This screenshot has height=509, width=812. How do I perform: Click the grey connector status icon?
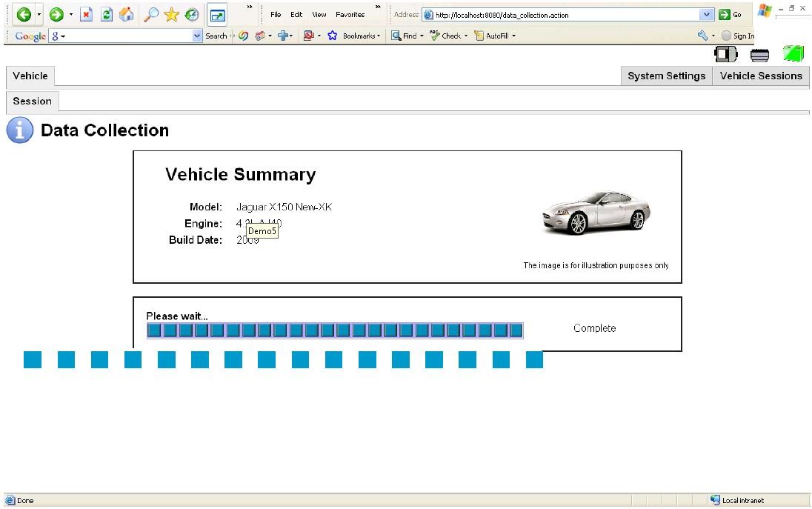pos(759,55)
